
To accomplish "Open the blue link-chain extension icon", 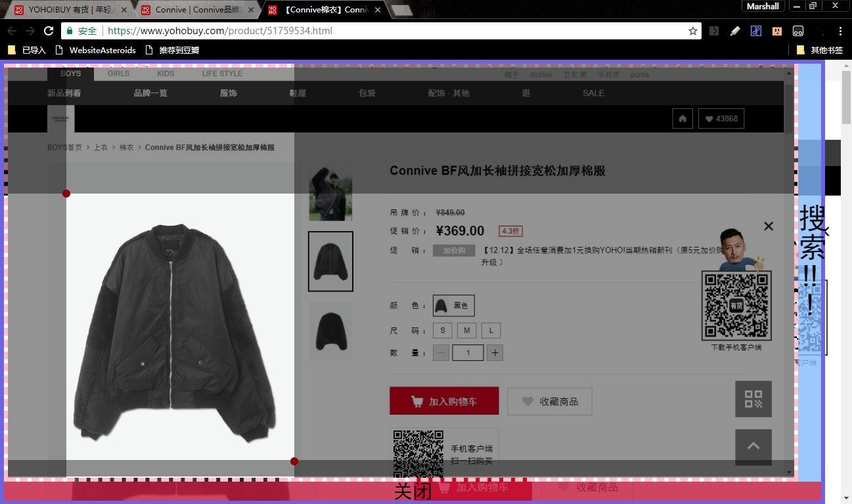I will click(756, 31).
